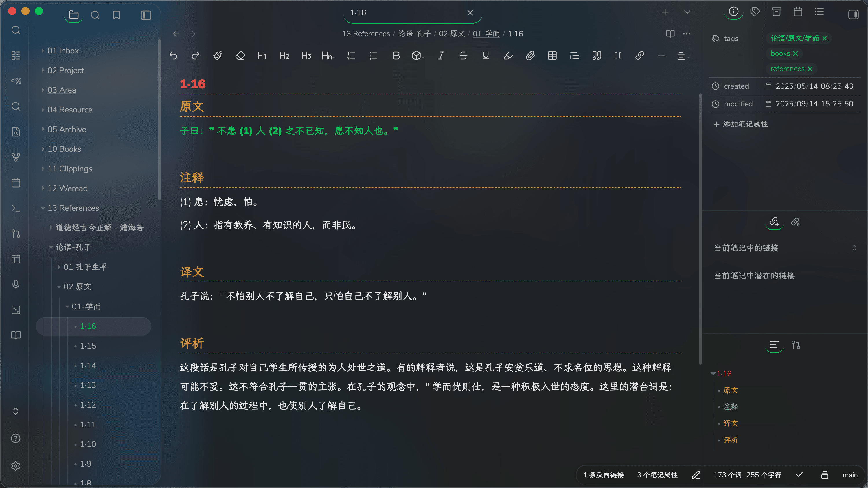Click the paperclip attachment icon
868x488 pixels.
click(x=530, y=56)
